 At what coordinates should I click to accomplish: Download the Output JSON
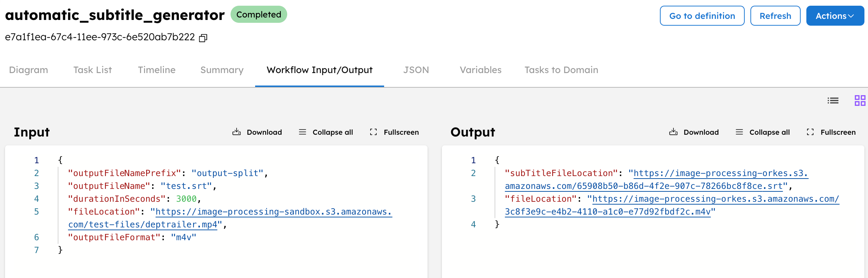point(694,132)
